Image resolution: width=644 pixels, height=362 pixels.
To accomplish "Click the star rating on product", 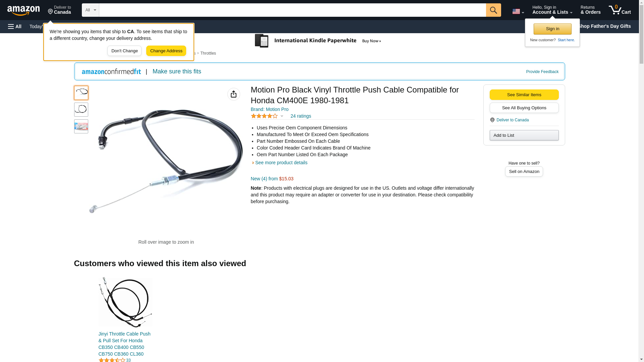I will click(x=264, y=116).
